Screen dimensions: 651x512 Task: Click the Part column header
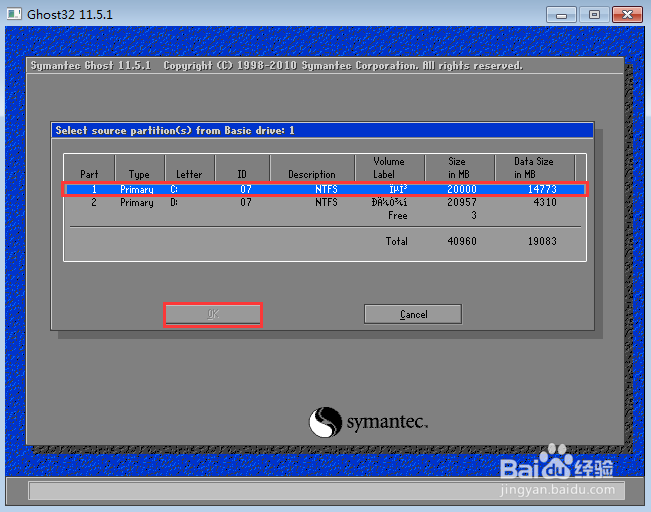(x=89, y=168)
